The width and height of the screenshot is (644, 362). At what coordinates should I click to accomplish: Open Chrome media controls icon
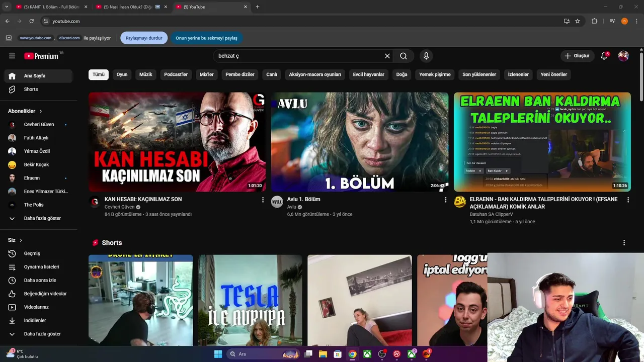point(612,21)
